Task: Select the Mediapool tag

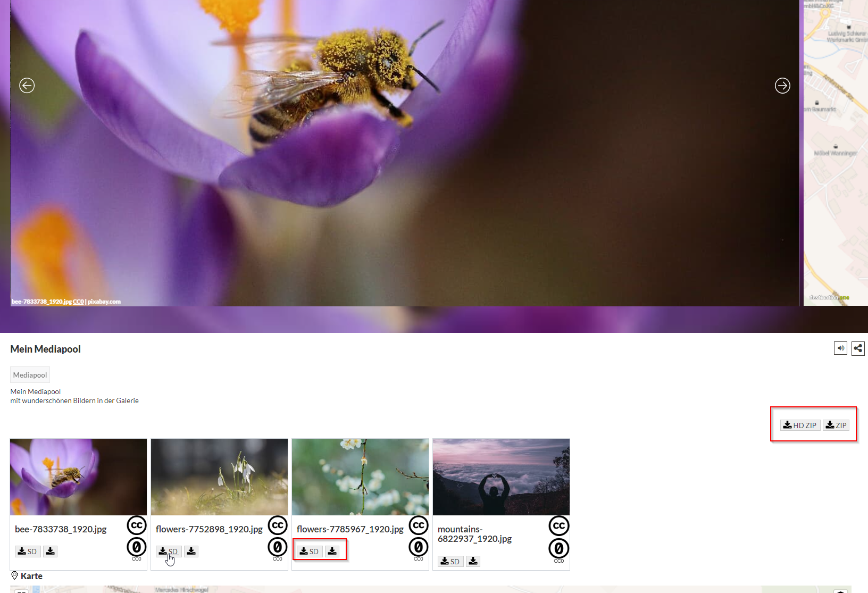Action: [30, 375]
